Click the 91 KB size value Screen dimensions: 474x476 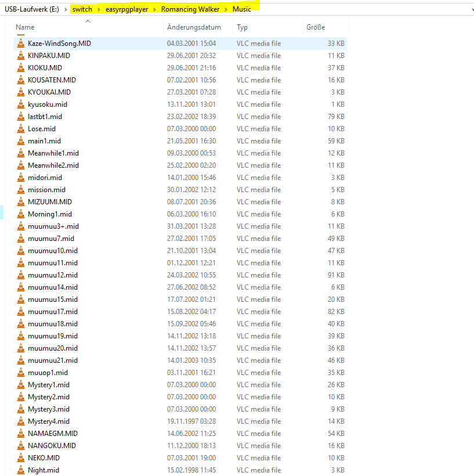tap(336, 275)
